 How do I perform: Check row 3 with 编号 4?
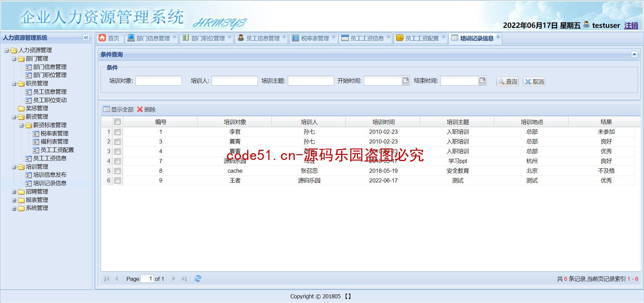[117, 151]
